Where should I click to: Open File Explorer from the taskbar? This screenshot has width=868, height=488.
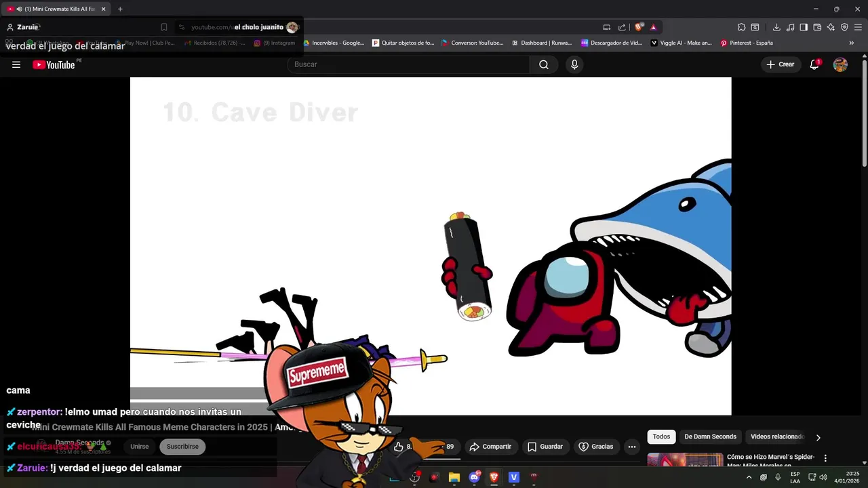coord(454,477)
